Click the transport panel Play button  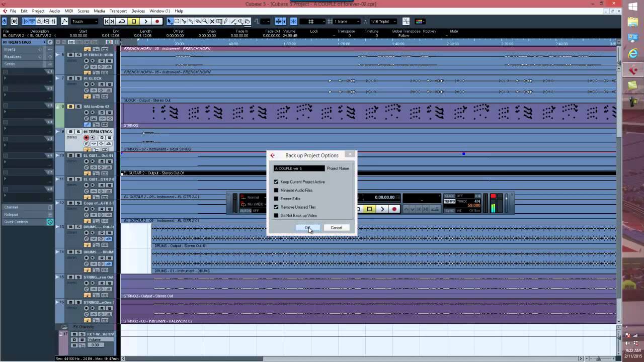coord(382,209)
